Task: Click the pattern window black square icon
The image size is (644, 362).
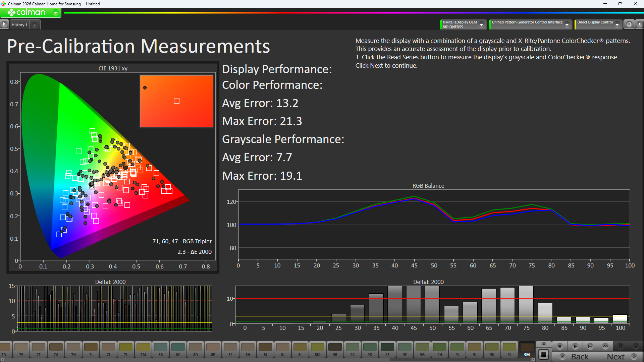Action: pos(544,355)
